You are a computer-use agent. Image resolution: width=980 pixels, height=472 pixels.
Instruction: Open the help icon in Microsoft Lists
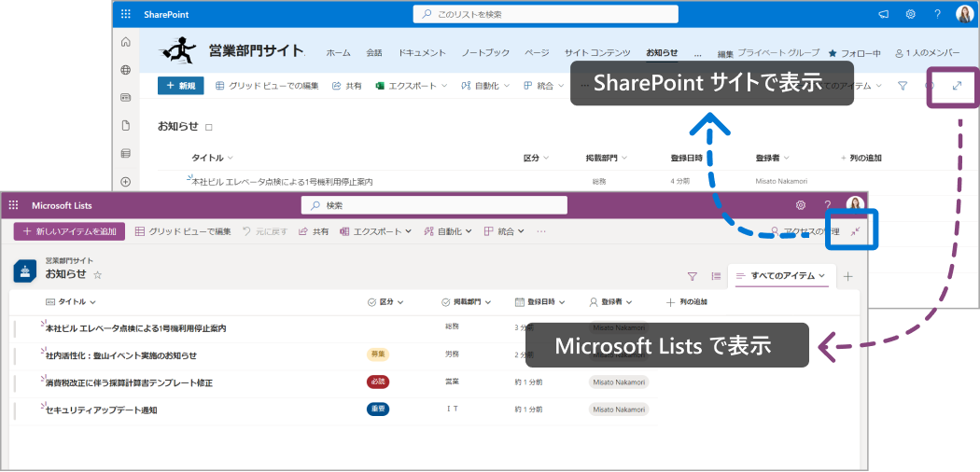click(827, 205)
